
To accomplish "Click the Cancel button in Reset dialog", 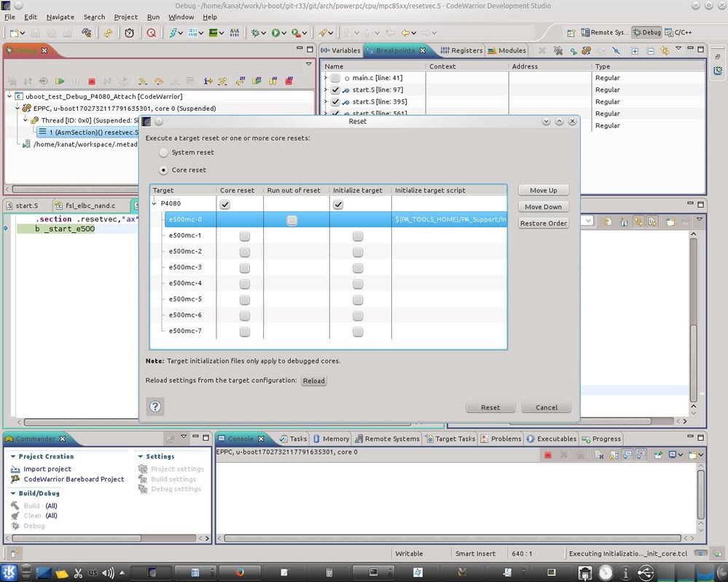I will [x=547, y=407].
